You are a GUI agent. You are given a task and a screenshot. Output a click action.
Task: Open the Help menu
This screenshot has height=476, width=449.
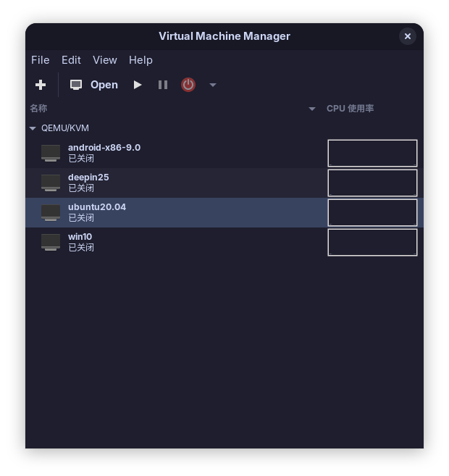(140, 60)
